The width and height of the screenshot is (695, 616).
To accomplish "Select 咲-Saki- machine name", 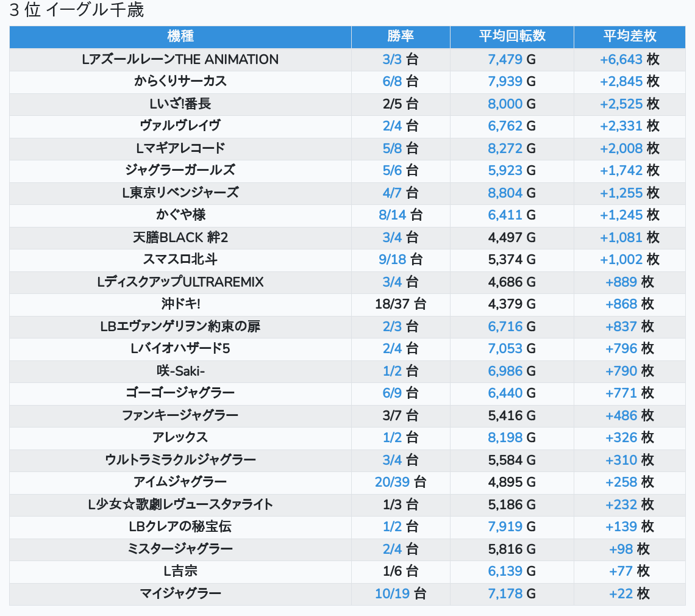I will pos(180,371).
